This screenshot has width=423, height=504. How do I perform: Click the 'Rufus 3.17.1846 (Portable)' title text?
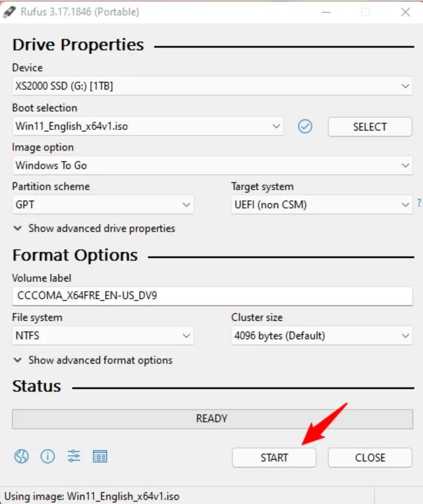80,12
